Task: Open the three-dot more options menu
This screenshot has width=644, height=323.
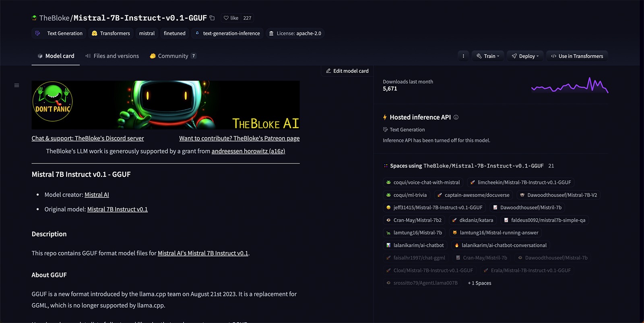Action: tap(463, 56)
